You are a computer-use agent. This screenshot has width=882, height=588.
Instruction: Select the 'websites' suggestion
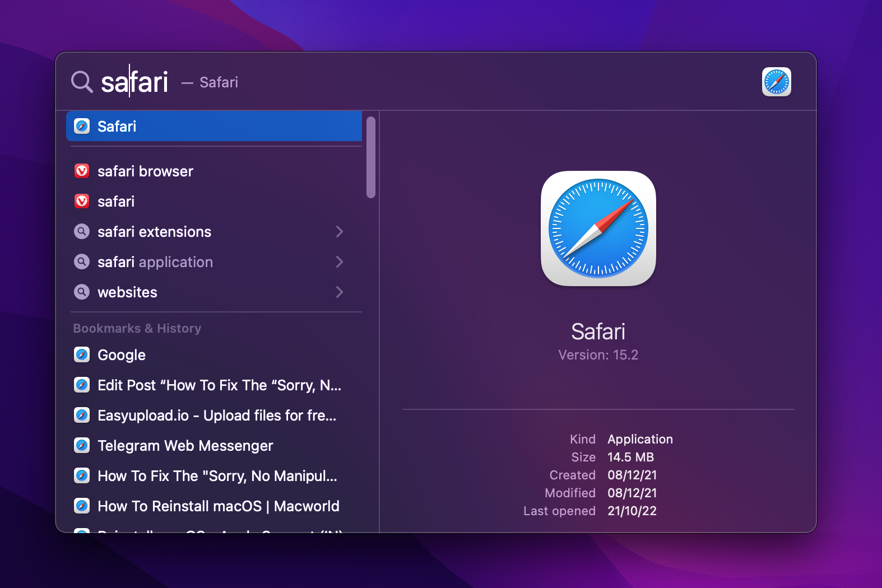click(x=214, y=292)
